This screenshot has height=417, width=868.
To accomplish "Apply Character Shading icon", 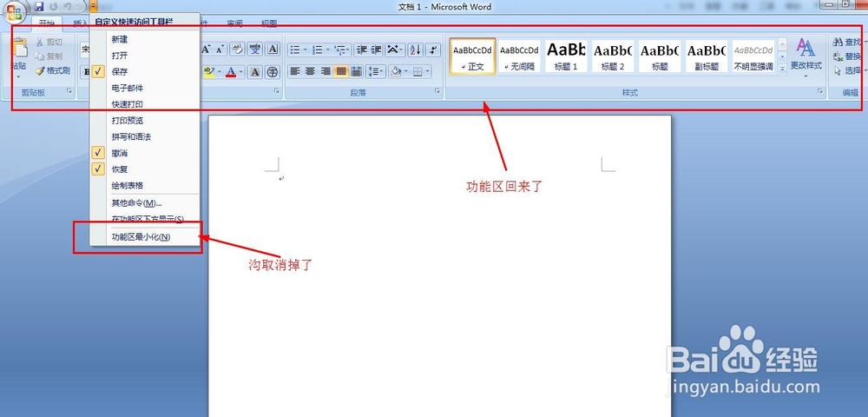I will pyautogui.click(x=254, y=72).
